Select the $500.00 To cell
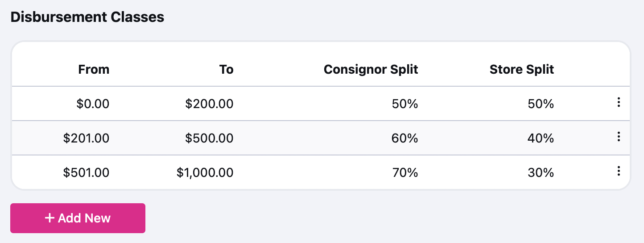 pyautogui.click(x=209, y=138)
